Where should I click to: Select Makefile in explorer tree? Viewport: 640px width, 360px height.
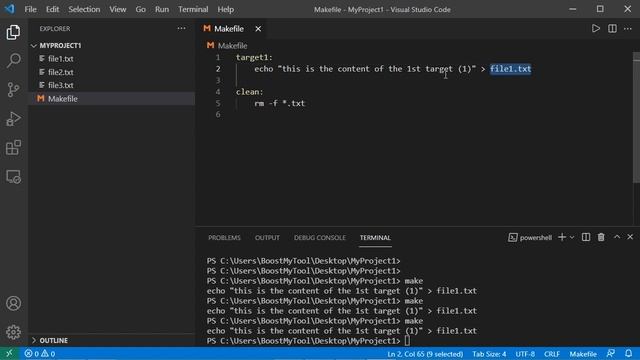tap(111, 98)
